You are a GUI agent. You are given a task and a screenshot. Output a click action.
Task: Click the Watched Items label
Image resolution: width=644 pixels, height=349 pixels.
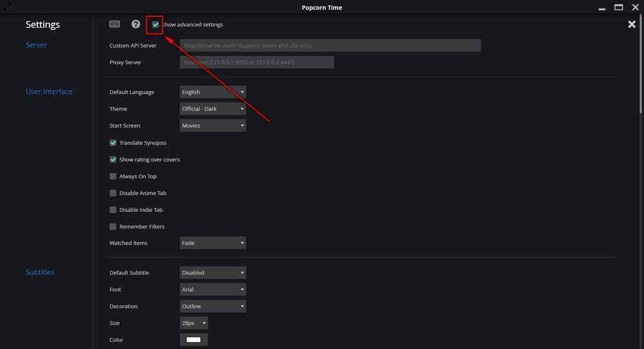tap(128, 243)
